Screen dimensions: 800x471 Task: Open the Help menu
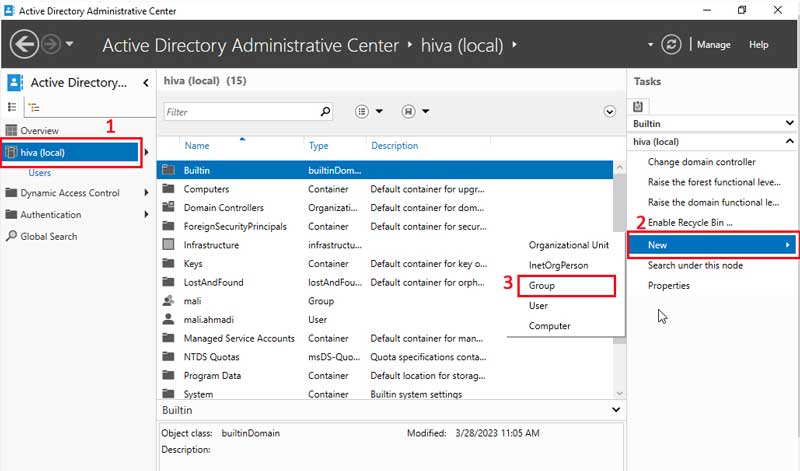758,44
